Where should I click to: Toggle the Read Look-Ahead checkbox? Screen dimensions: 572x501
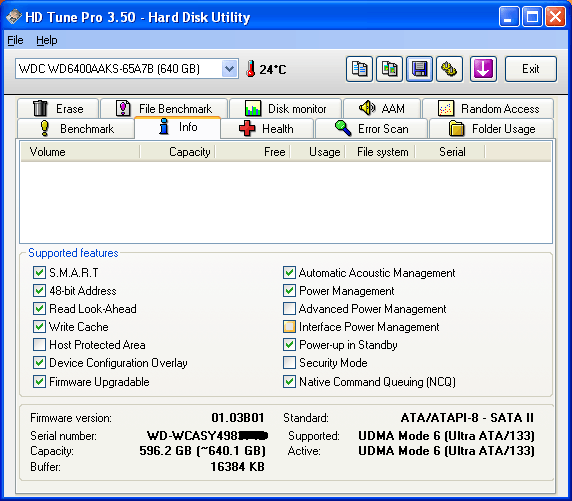39,309
